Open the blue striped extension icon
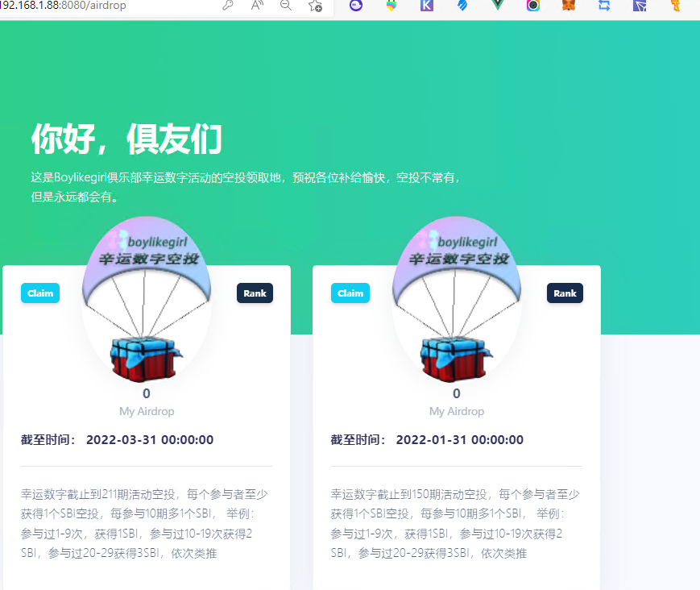This screenshot has height=590, width=700. 462,5
